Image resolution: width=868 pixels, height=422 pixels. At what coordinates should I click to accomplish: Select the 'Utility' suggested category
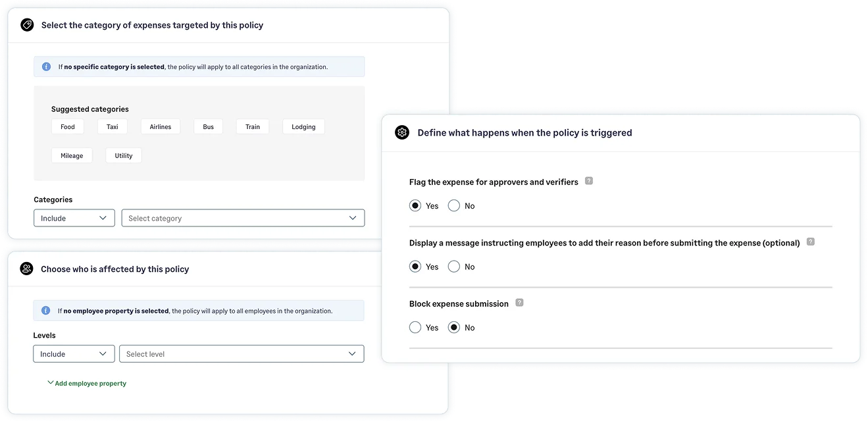(x=123, y=155)
